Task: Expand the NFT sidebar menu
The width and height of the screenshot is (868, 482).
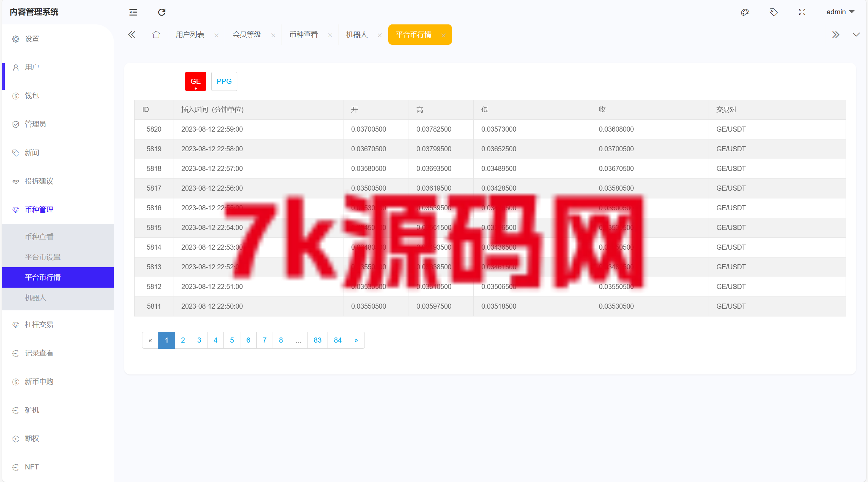Action: tap(58, 467)
